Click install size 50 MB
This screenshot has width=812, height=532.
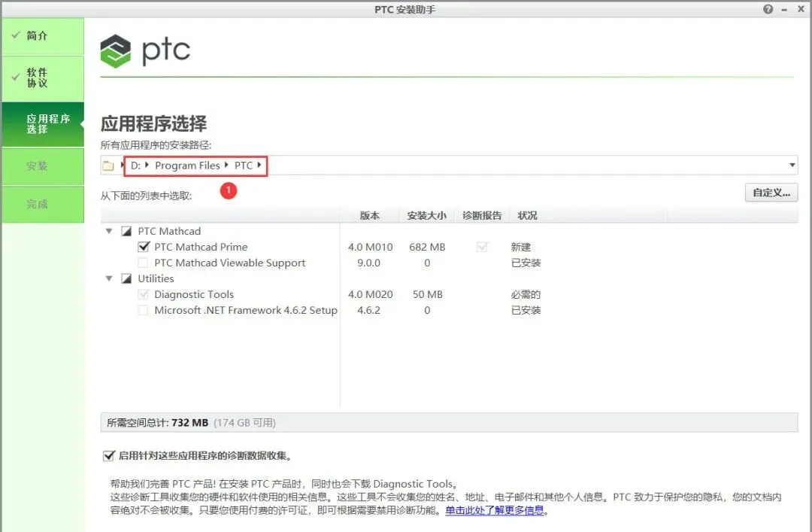click(x=428, y=294)
